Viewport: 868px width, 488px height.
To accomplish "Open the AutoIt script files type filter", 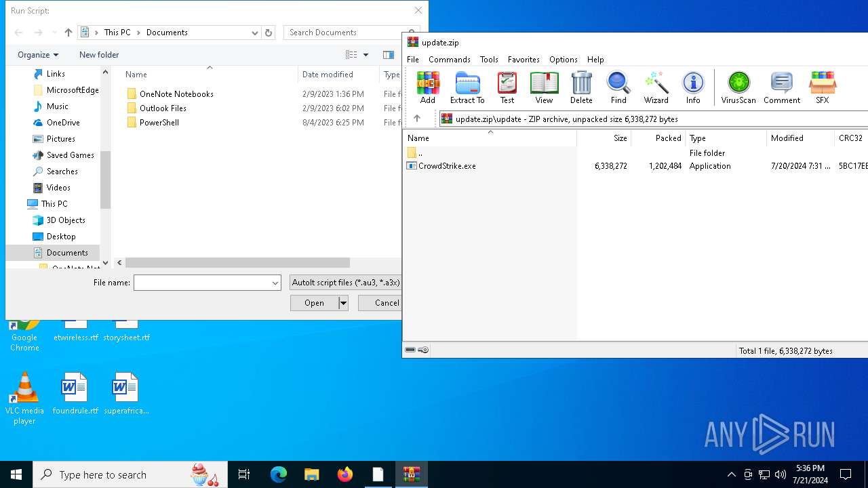I will (x=345, y=283).
